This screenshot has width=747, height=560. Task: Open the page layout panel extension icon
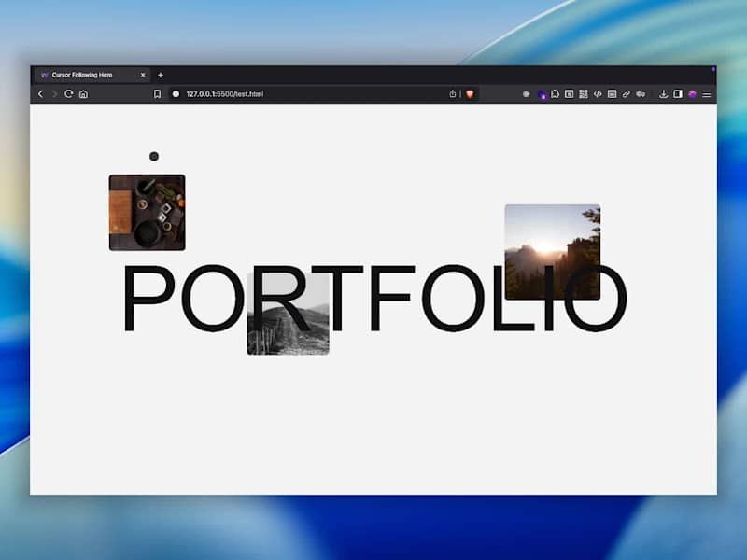pos(613,94)
